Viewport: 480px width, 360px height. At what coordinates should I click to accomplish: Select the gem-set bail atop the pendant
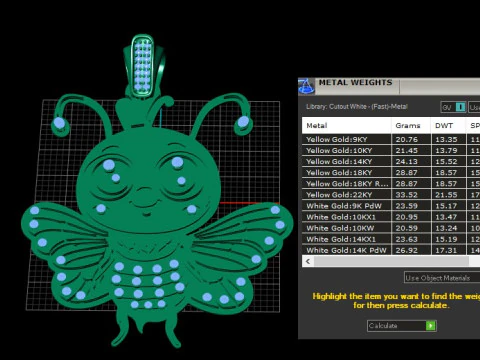point(143,66)
